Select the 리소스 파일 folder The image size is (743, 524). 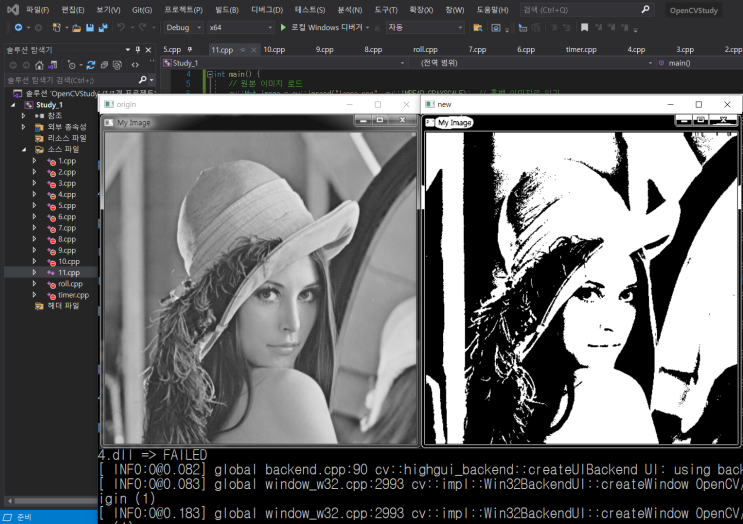point(67,138)
